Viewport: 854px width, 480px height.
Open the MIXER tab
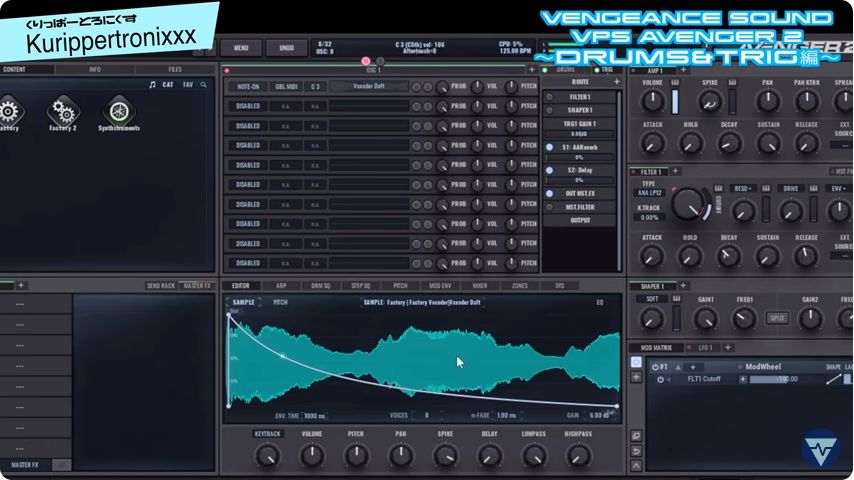click(x=479, y=285)
